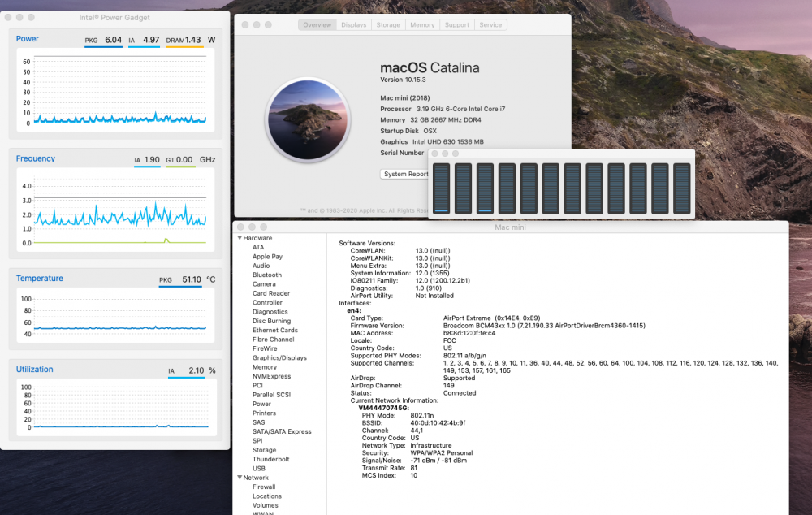Select SAS in the Hardware list
The image size is (812, 515).
click(258, 422)
